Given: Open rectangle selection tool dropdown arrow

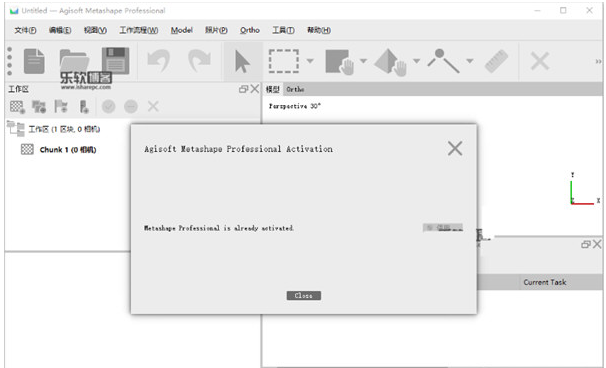Looking at the screenshot, I should pyautogui.click(x=310, y=61).
